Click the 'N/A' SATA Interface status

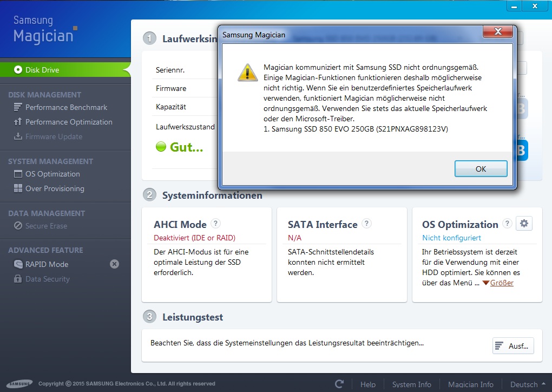point(294,238)
